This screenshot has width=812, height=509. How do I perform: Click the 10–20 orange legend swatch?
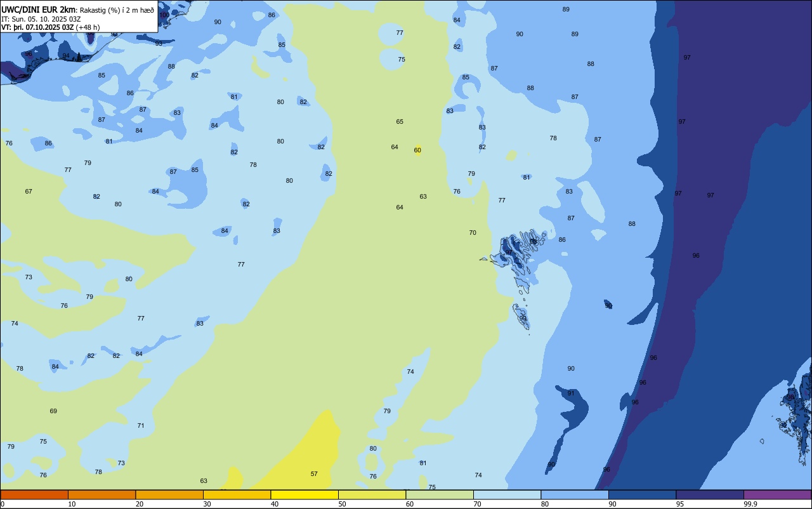tap(101, 494)
